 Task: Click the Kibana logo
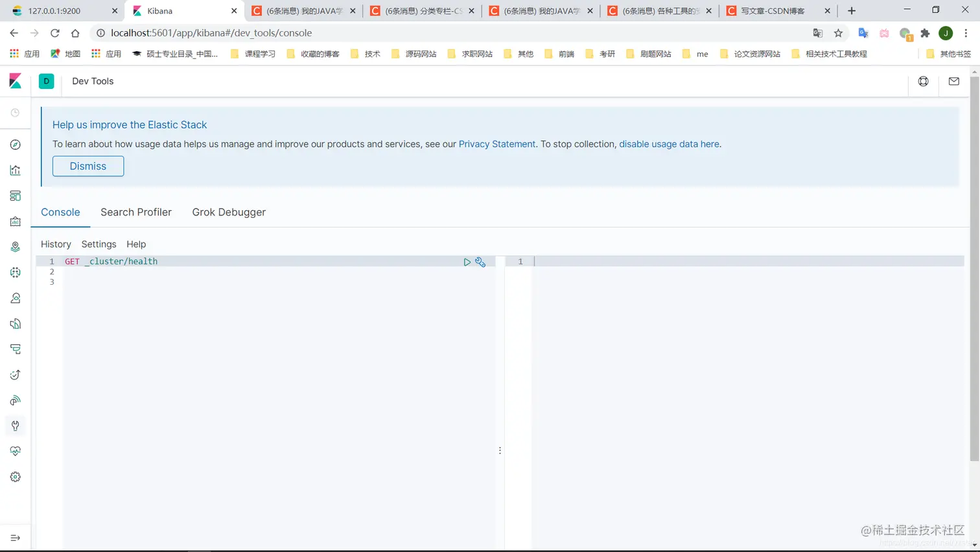click(16, 81)
